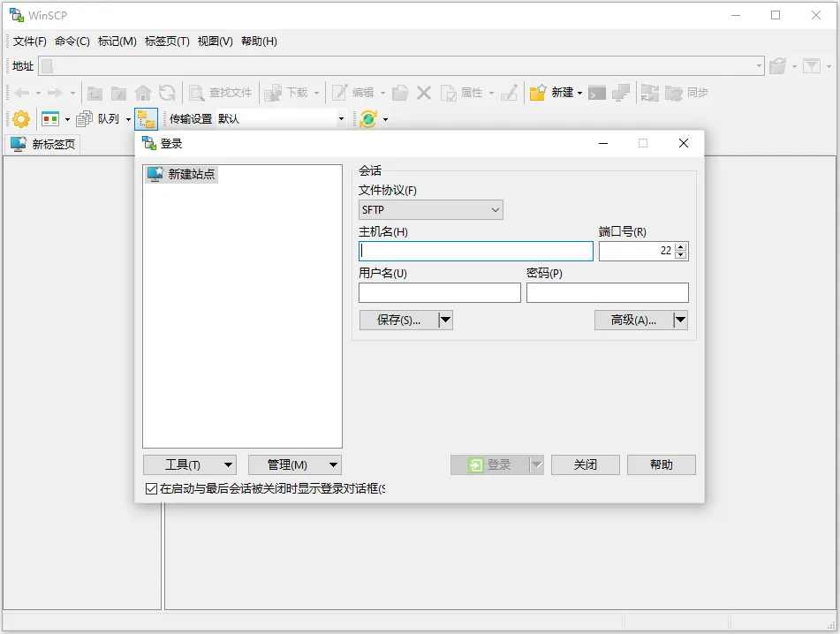
Task: Open the terminal console icon
Action: tap(597, 93)
